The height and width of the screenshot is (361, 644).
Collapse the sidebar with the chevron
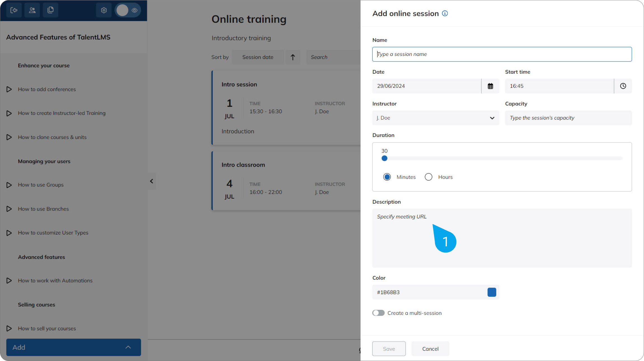tap(151, 181)
